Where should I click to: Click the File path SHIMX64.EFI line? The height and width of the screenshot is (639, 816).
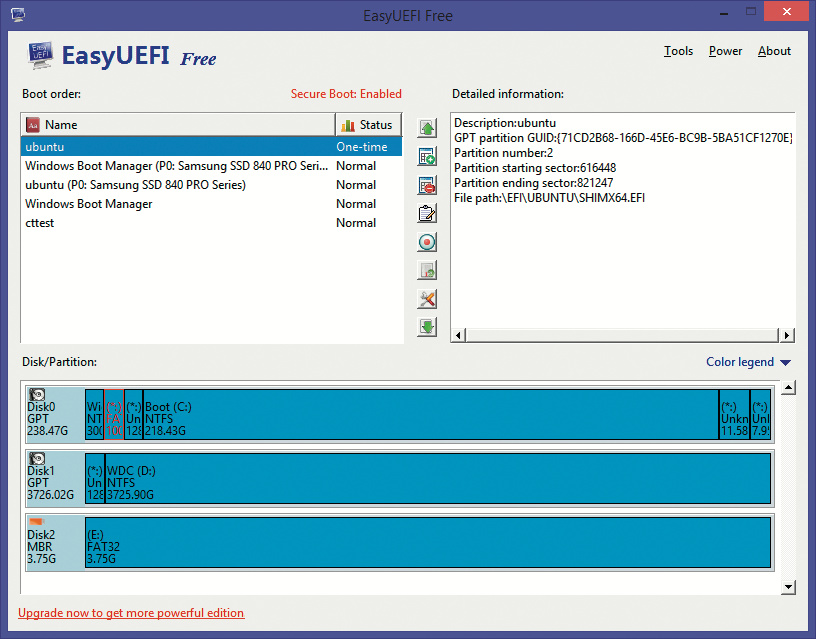(550, 198)
